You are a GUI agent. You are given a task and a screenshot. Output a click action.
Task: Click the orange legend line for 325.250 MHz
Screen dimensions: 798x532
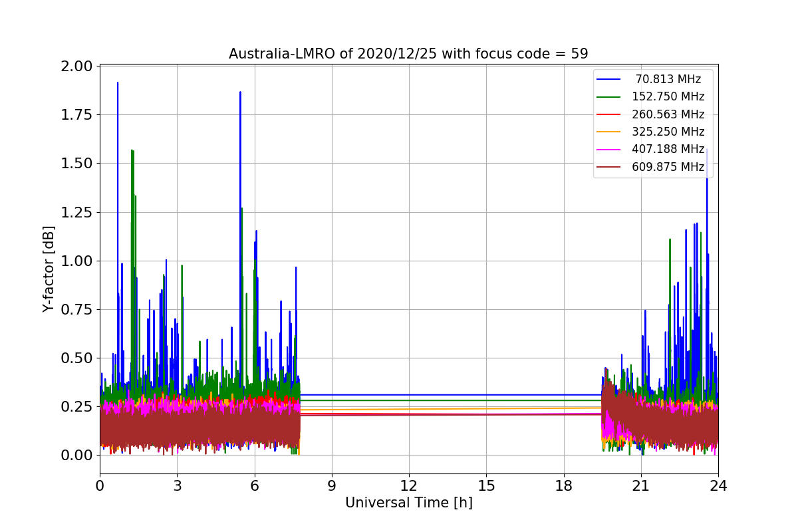point(608,132)
